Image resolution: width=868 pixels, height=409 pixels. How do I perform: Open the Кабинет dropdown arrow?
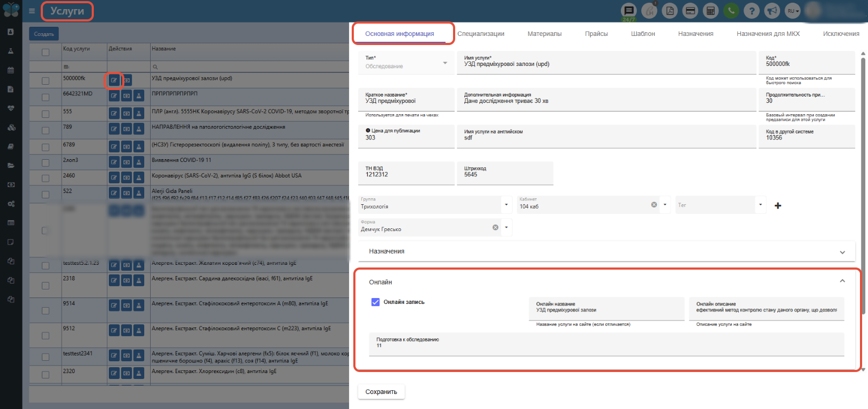point(665,204)
